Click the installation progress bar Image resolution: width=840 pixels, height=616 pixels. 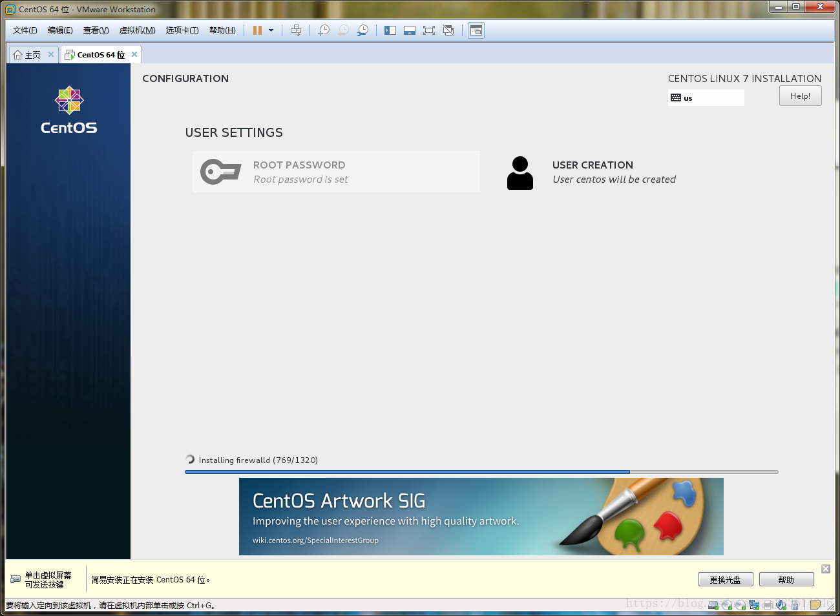481,472
